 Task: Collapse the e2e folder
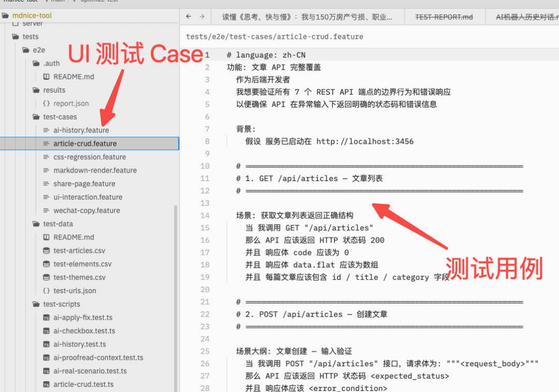(x=39, y=50)
